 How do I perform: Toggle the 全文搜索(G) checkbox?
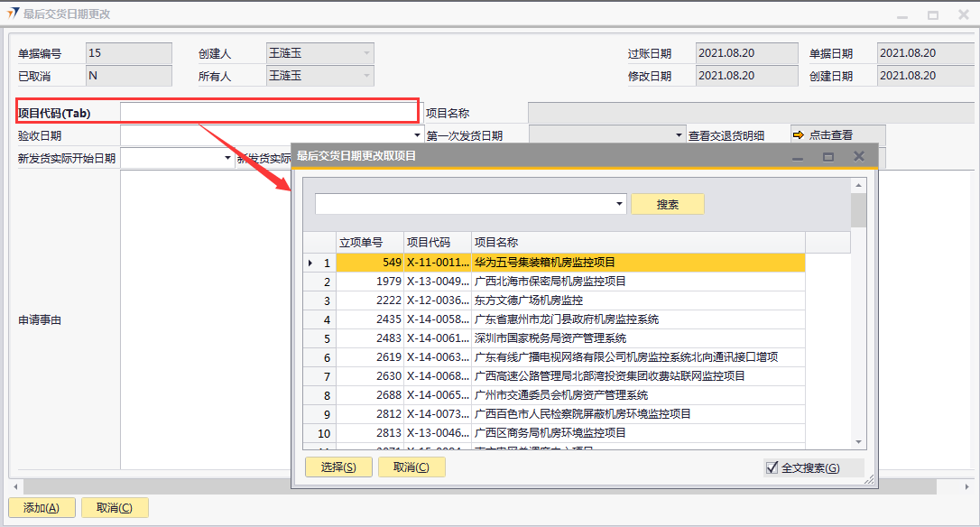(x=772, y=467)
